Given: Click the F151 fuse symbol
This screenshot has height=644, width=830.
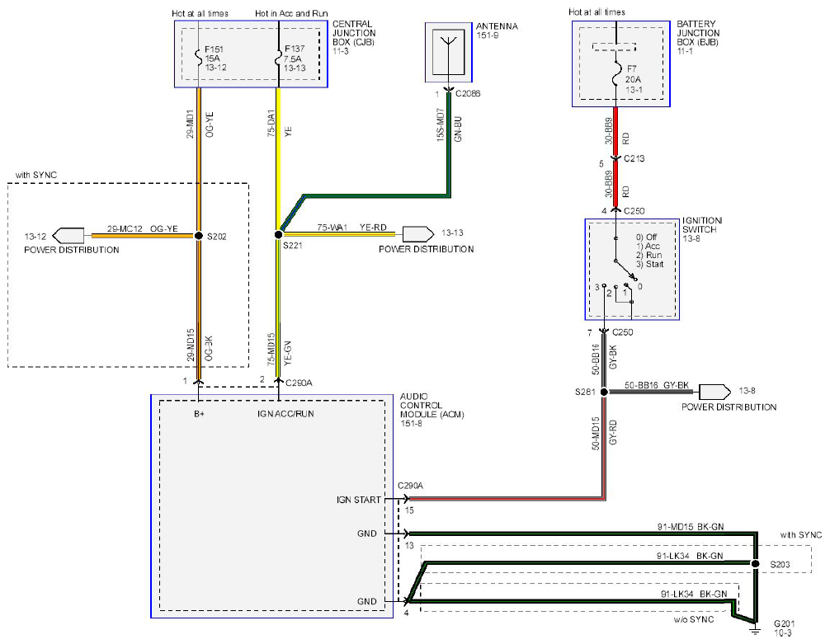Looking at the screenshot, I should tap(199, 58).
